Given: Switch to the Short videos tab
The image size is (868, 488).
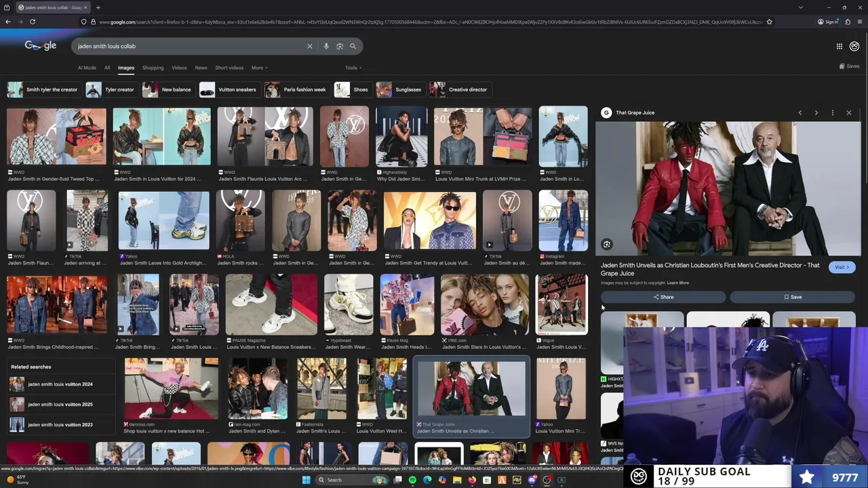Looking at the screenshot, I should [x=229, y=68].
